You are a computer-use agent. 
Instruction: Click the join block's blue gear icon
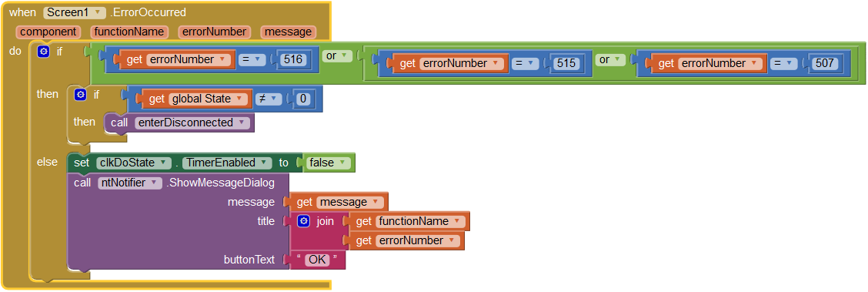[303, 221]
